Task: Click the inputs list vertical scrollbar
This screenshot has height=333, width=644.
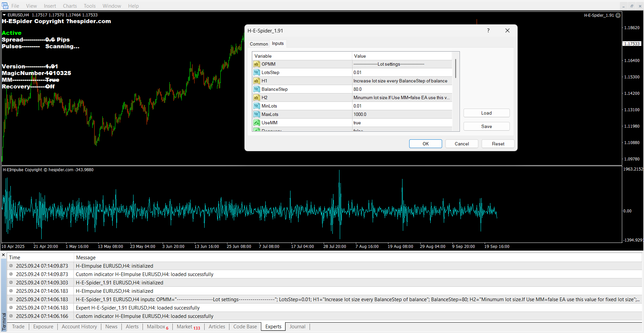Action: point(455,69)
